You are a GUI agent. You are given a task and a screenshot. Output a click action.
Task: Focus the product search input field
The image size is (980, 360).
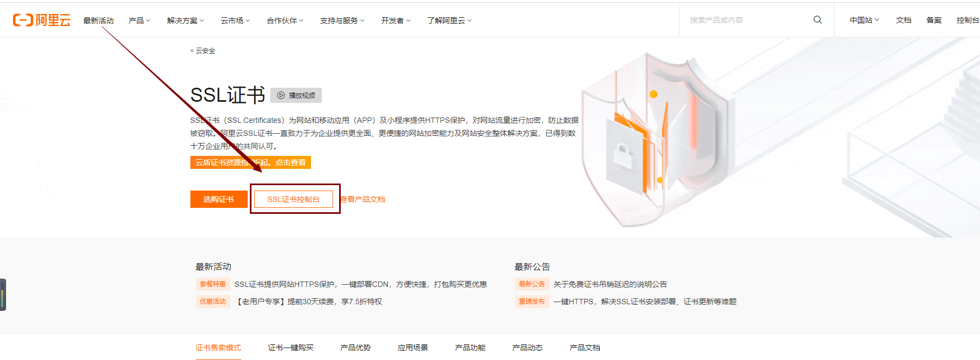click(x=746, y=20)
